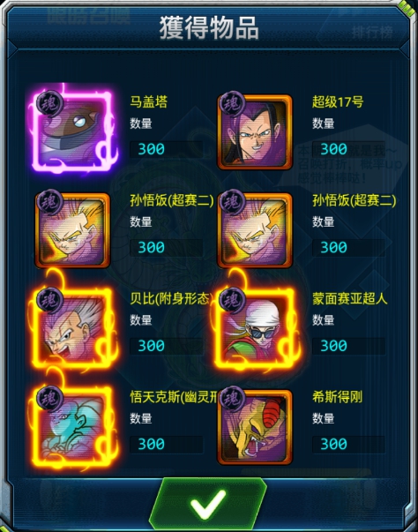Screen dimensions: 418x532
Task: Tap the 贝比(附身形态) flaming character icon
Action: [x=73, y=328]
